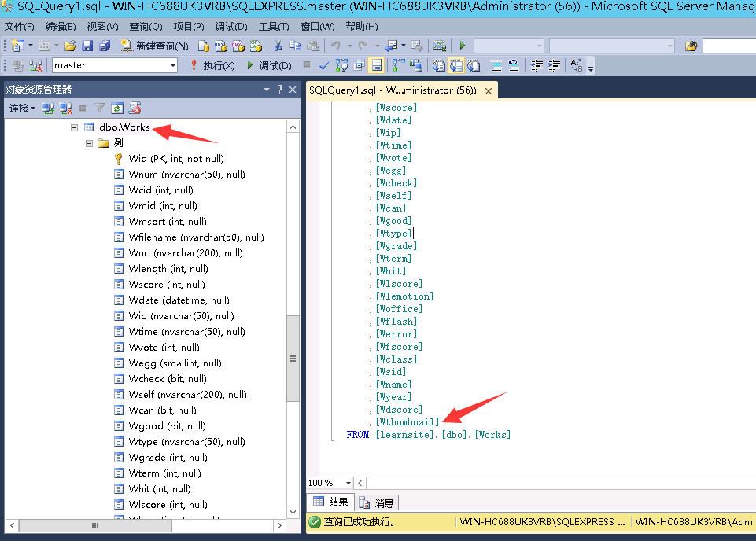Click 执行(X) execute button
756x541 pixels.
pos(212,65)
